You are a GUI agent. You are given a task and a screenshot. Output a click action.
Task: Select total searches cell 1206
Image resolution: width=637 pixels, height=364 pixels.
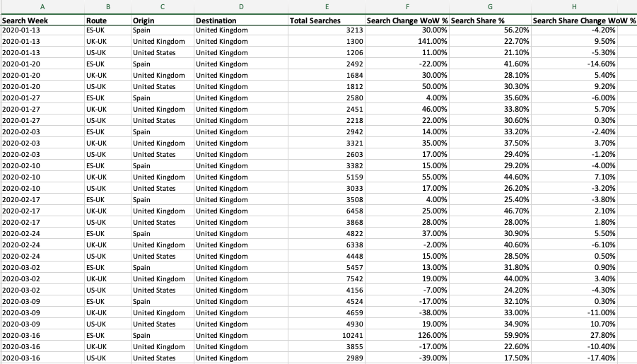pos(326,52)
